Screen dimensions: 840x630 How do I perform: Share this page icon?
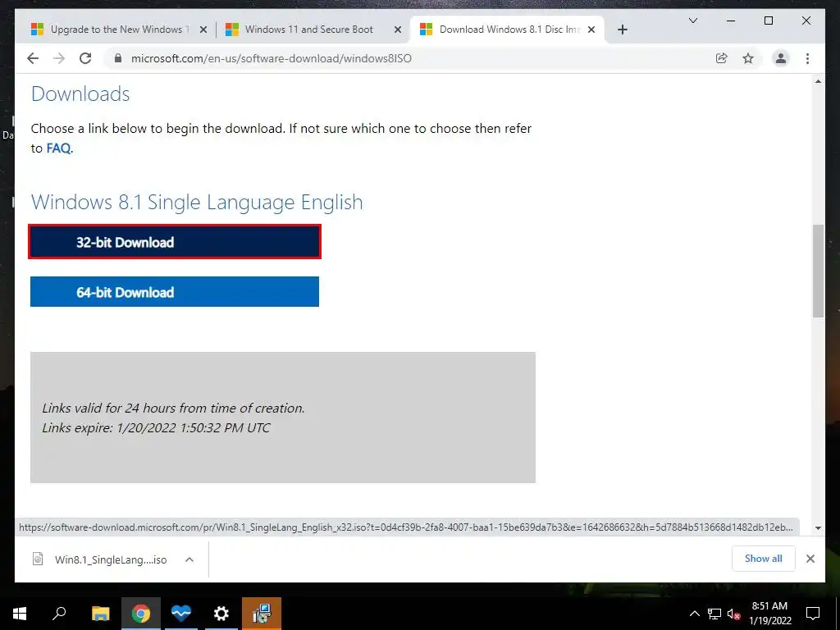pyautogui.click(x=722, y=58)
